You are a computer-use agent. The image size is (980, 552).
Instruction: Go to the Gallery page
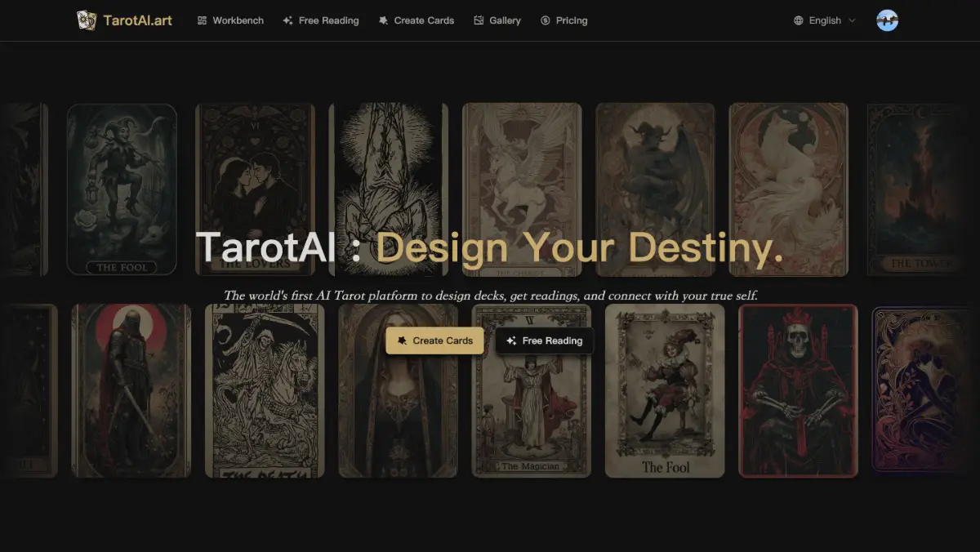tap(505, 20)
